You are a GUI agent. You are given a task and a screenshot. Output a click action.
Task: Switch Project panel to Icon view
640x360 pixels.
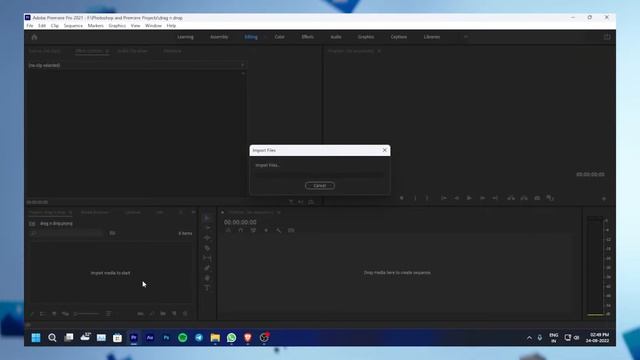[54, 313]
